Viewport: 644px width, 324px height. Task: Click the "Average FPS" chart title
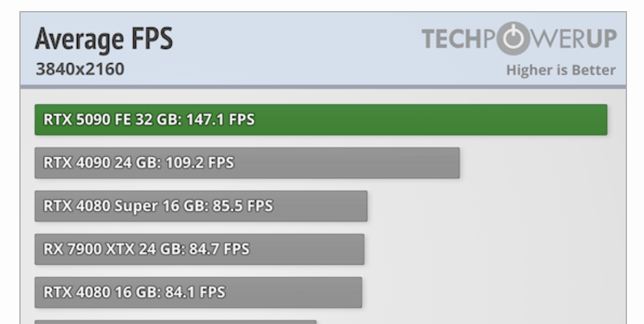104,39
